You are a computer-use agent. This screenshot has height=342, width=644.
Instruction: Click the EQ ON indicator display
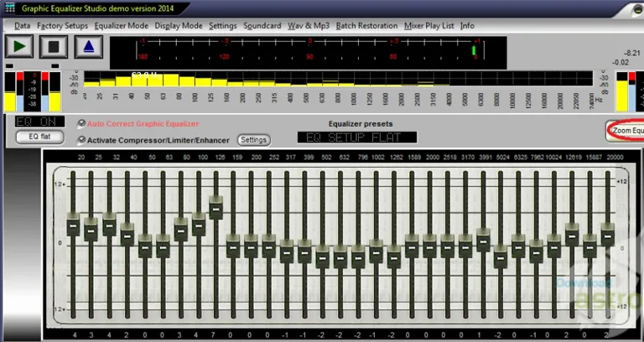[x=40, y=122]
